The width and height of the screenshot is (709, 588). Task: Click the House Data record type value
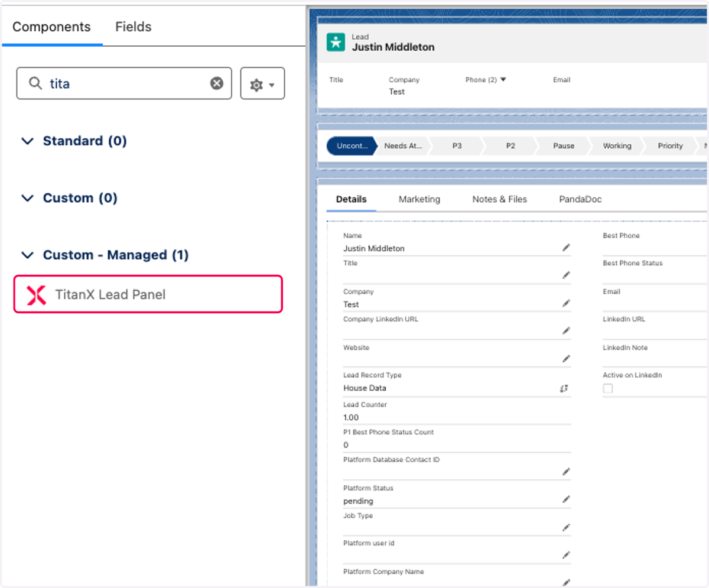(365, 388)
